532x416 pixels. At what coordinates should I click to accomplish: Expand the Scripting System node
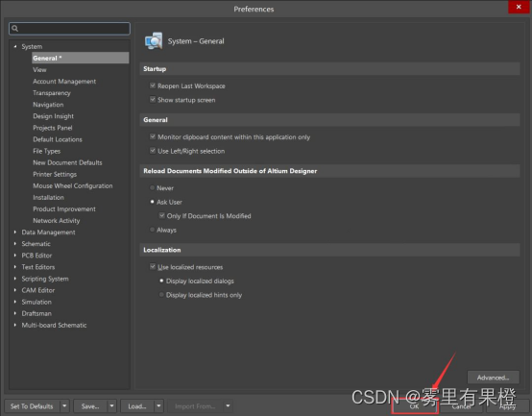(x=15, y=279)
